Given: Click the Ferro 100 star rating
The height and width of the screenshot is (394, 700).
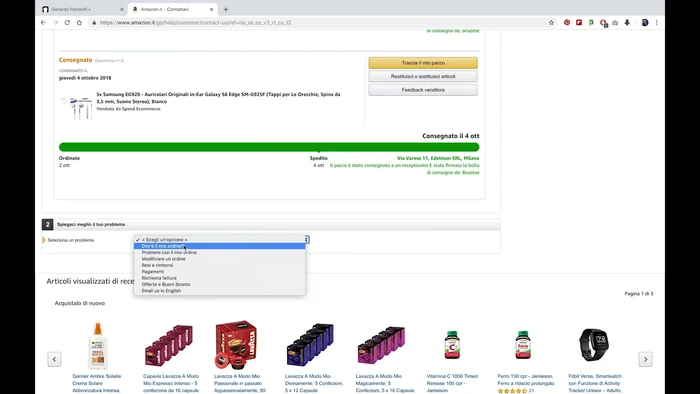Looking at the screenshot, I should [512, 391].
